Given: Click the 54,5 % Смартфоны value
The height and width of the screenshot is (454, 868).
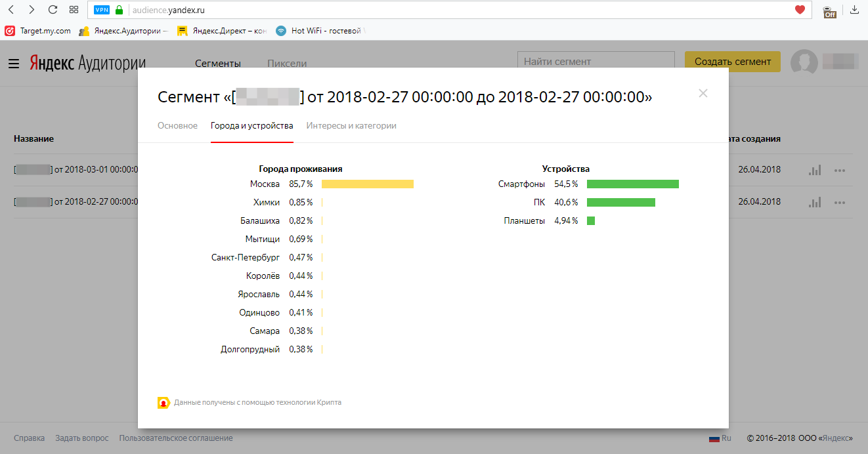Looking at the screenshot, I should (566, 184).
